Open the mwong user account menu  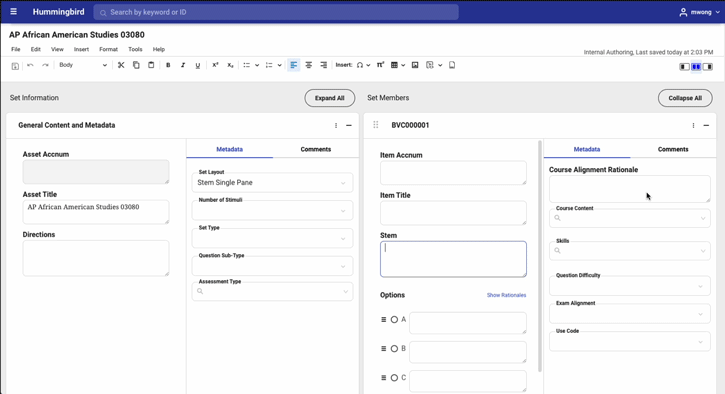(700, 12)
